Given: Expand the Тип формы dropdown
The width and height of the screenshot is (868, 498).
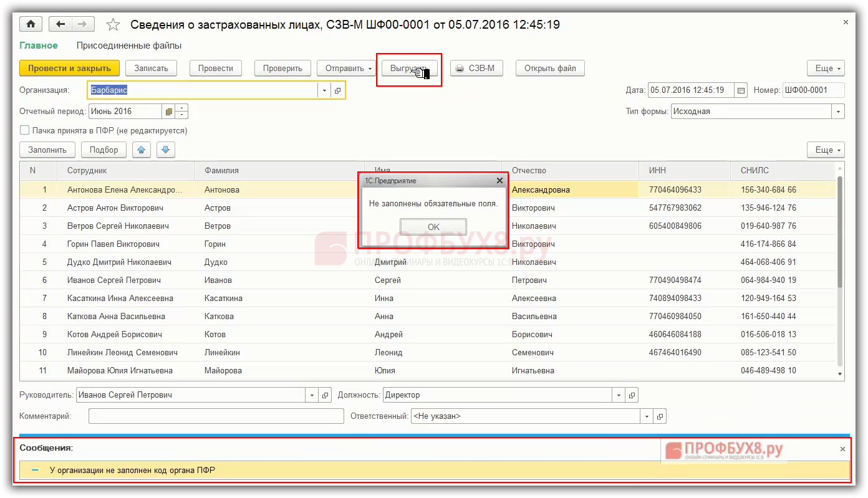Looking at the screenshot, I should coord(838,112).
